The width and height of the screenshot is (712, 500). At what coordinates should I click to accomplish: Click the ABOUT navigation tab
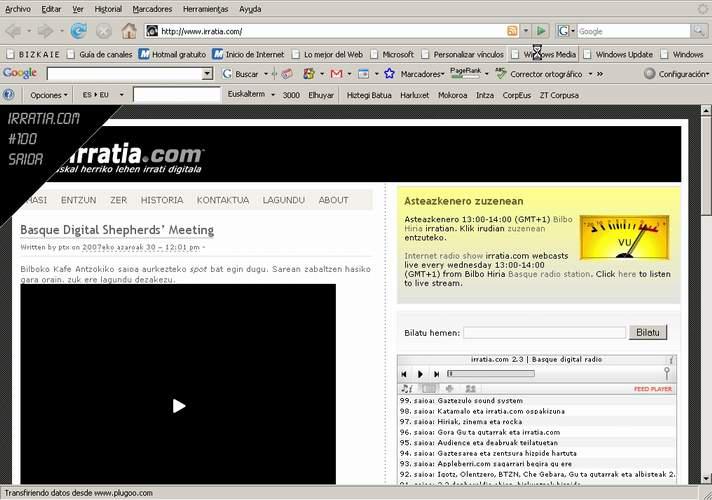tap(333, 200)
